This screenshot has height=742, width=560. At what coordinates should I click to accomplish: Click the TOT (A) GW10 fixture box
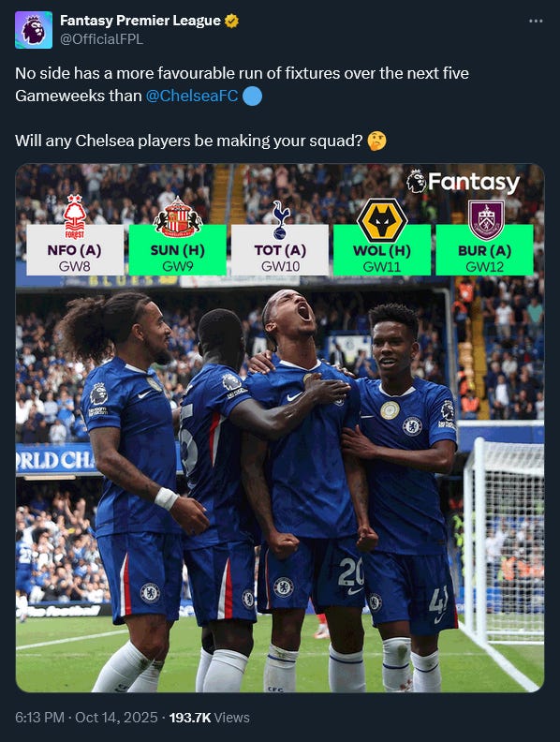[280, 250]
